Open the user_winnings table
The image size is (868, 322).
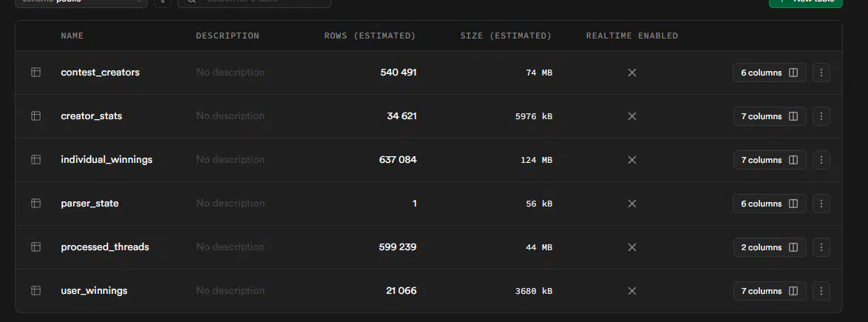coord(94,291)
